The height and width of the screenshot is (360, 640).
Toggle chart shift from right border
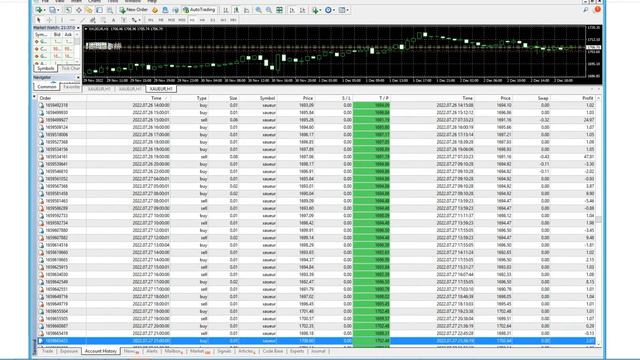click(x=302, y=10)
